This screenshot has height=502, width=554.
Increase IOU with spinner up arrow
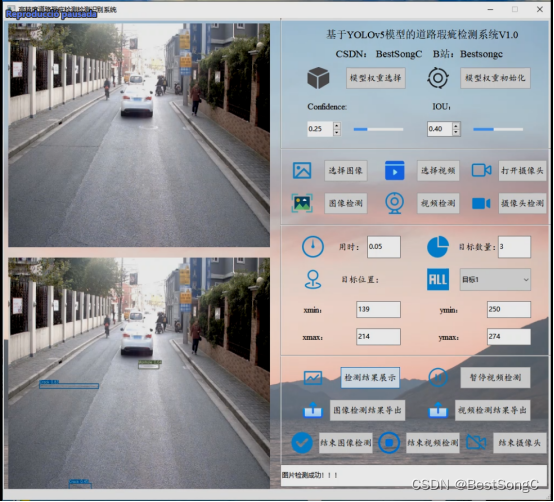click(x=456, y=126)
